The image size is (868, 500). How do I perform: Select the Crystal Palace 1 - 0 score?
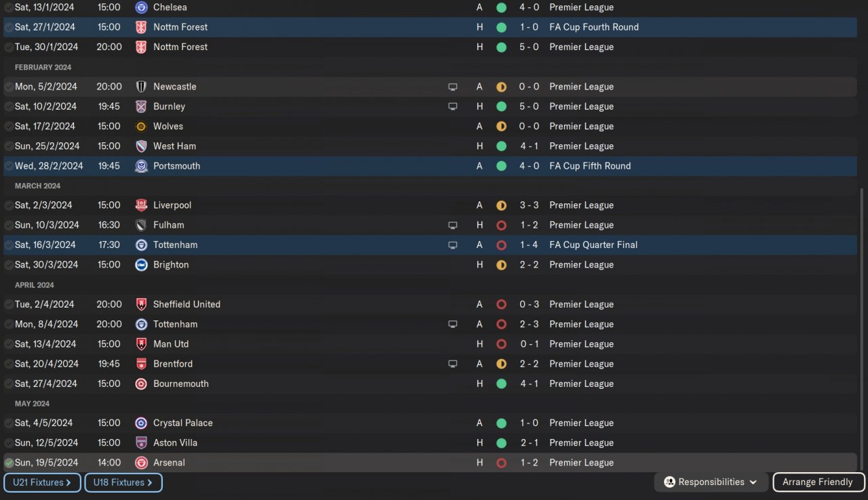[x=529, y=423]
